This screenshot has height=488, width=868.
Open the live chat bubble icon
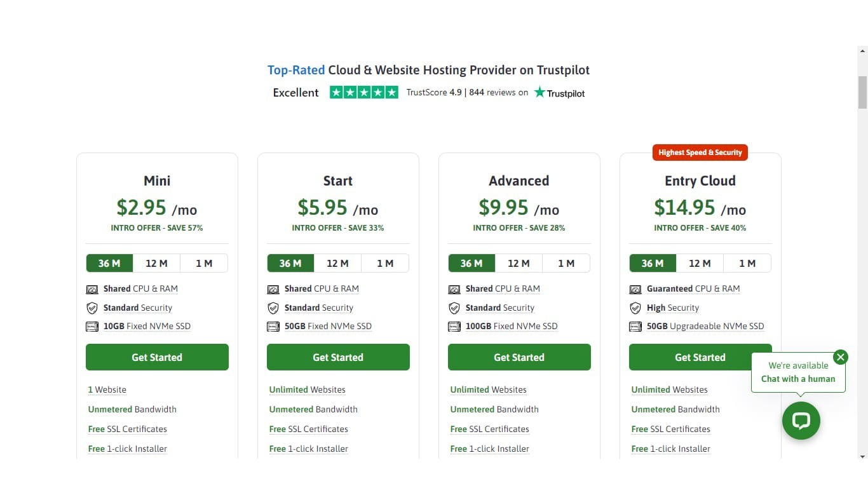(x=801, y=421)
